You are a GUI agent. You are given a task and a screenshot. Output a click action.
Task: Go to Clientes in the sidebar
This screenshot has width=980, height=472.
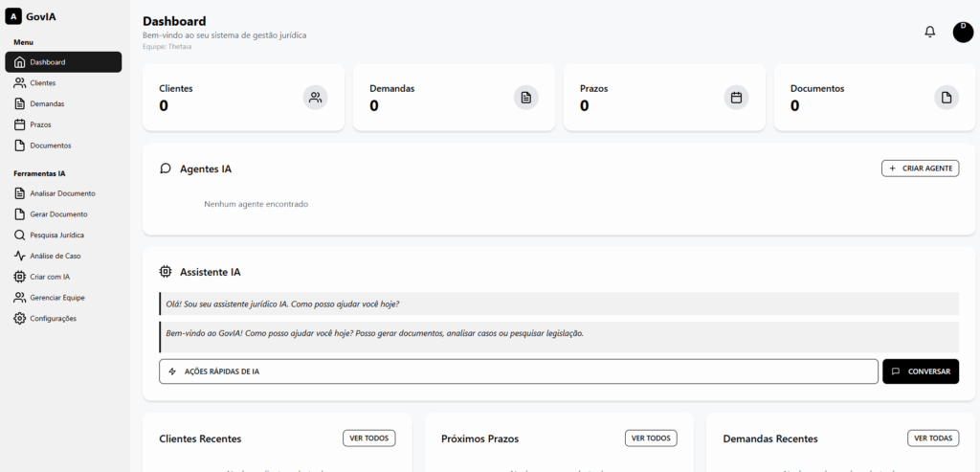click(x=42, y=83)
